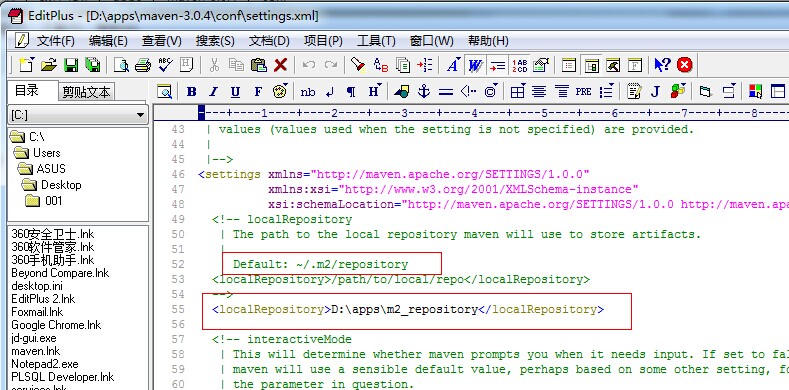Open the color palette dropdown icon
Viewport: 789px width, 390px height.
[x=280, y=92]
